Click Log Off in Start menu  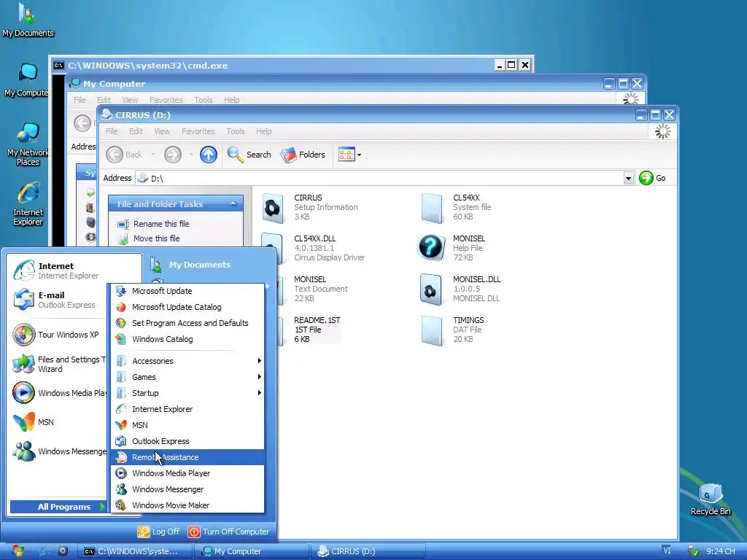click(x=158, y=532)
